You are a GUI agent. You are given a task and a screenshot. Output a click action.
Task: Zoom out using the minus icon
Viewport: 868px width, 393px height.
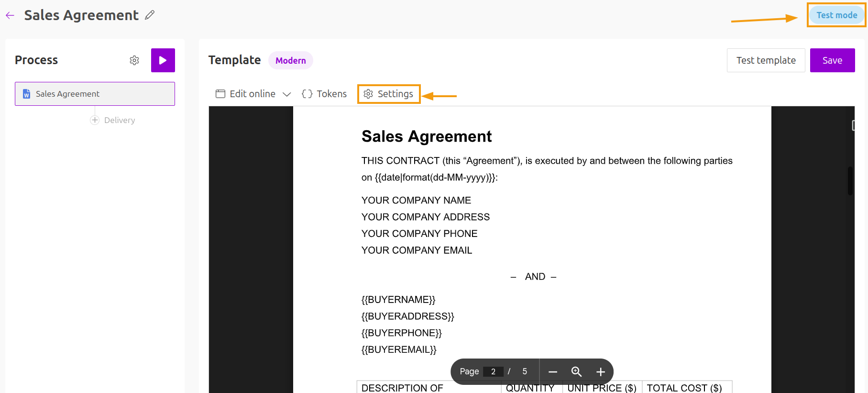click(553, 372)
